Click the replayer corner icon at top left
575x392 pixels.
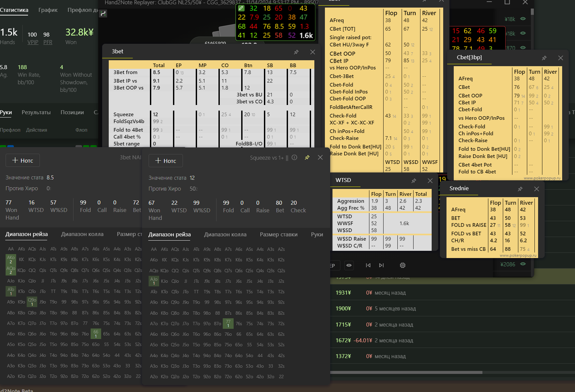pos(103,13)
